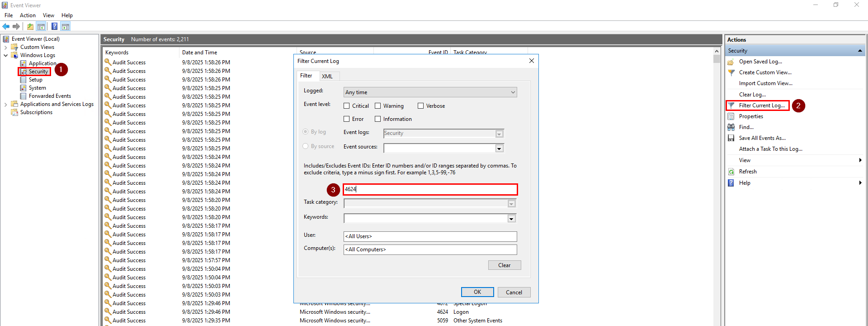Tick the Warning event level checkbox
The width and height of the screenshot is (868, 326).
(378, 106)
